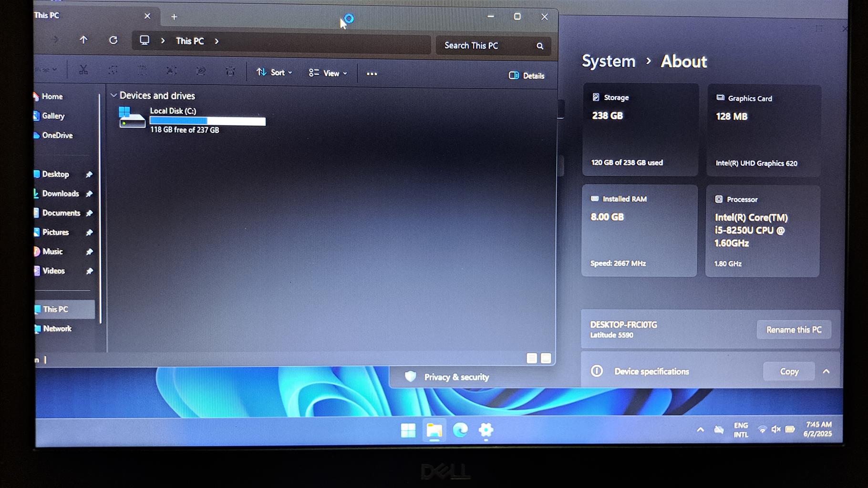
Task: Click the Windows Start button
Action: (x=408, y=430)
